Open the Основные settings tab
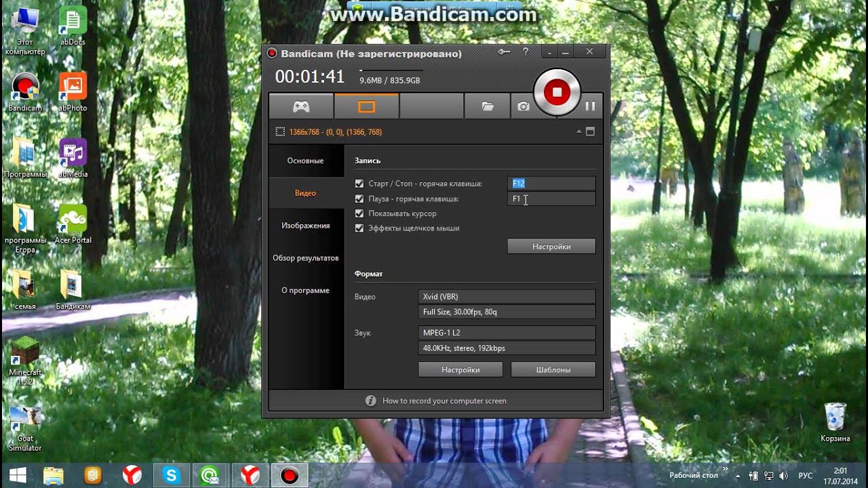 305,161
